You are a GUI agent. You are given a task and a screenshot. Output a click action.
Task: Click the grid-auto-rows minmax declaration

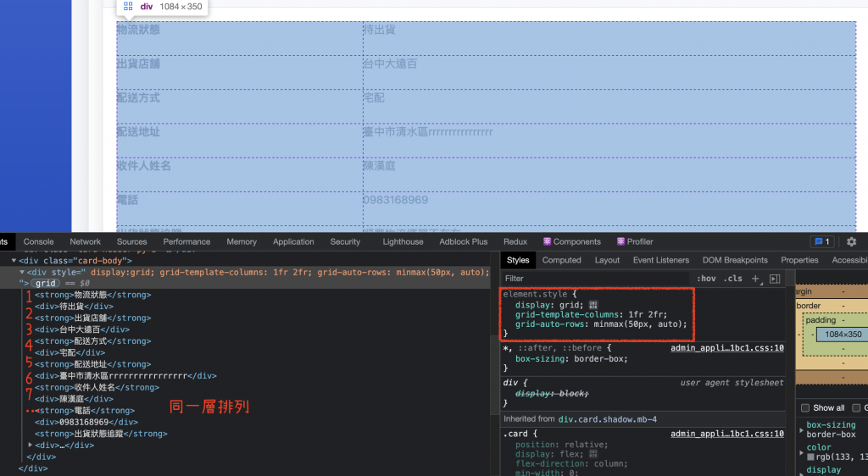pos(601,324)
